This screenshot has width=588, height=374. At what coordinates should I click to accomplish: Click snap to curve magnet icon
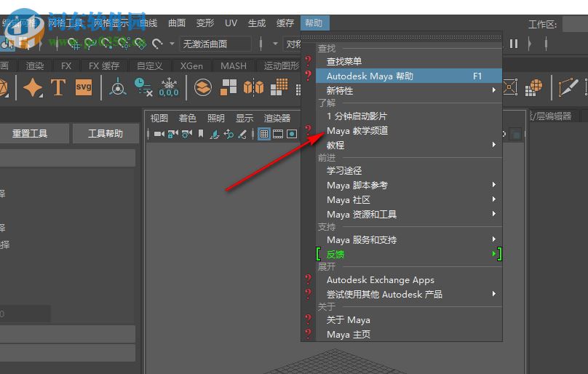coord(91,44)
